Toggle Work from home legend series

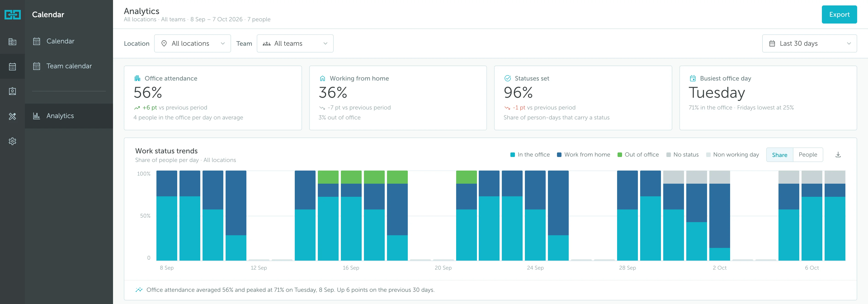[583, 155]
